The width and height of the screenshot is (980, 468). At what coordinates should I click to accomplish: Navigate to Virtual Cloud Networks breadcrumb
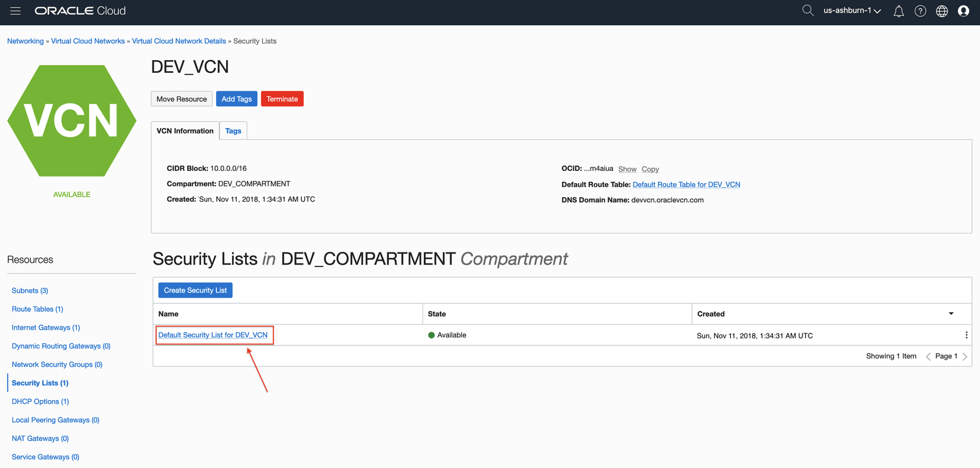click(x=88, y=41)
